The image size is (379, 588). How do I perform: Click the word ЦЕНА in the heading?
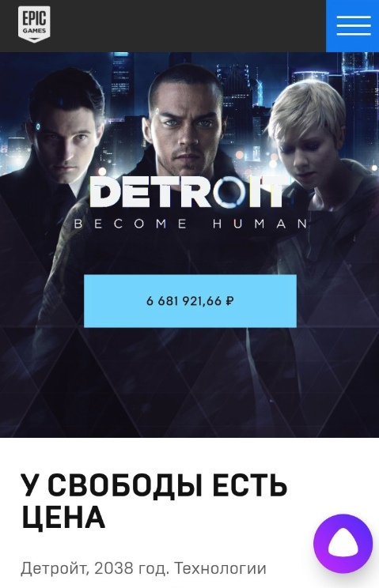[63, 517]
